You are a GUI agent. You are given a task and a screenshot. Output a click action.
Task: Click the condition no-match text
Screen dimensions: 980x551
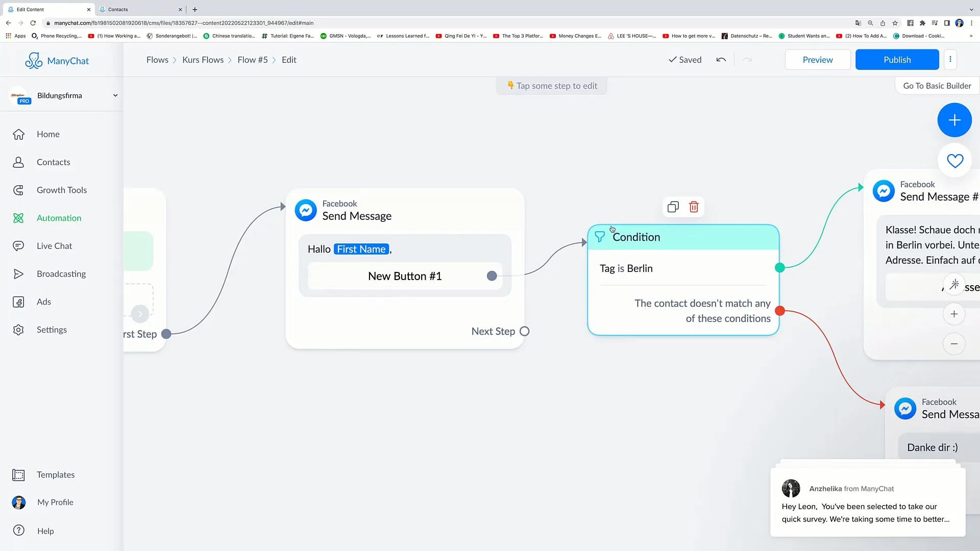coord(702,311)
